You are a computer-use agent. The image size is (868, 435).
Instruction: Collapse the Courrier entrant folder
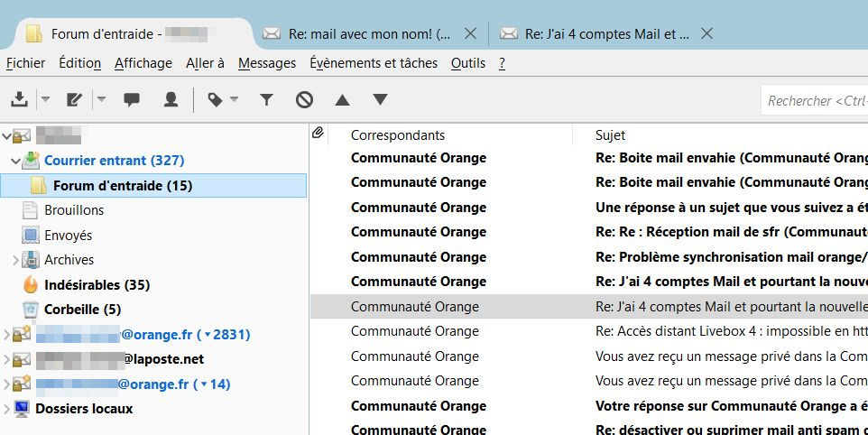(14, 161)
